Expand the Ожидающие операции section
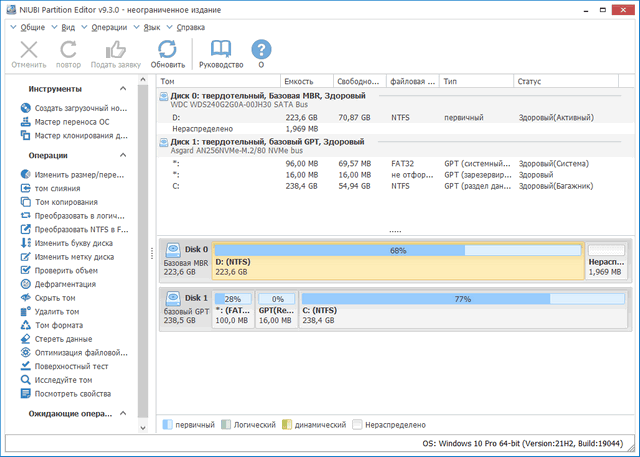This screenshot has height=457, width=640. pyautogui.click(x=124, y=413)
